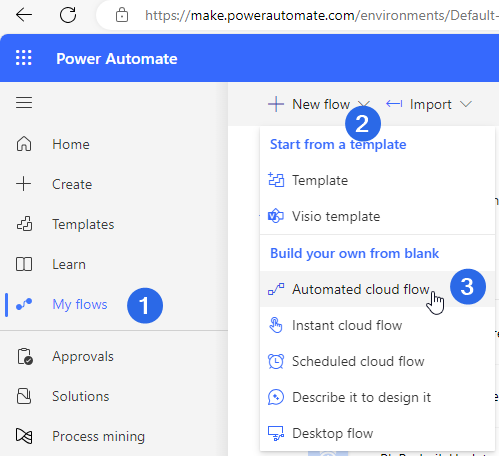Click the browser back arrow

[24, 15]
